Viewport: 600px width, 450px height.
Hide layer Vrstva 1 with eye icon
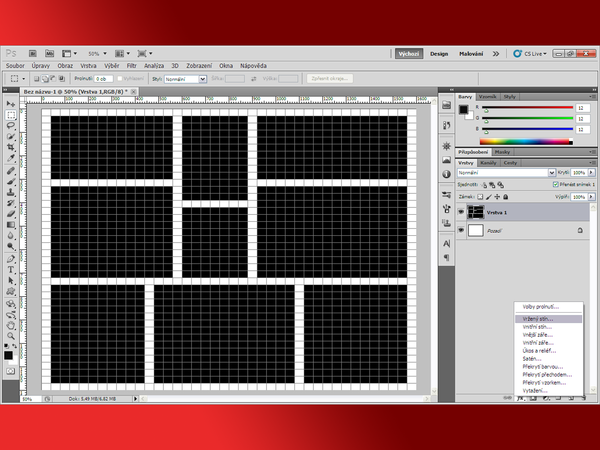pyautogui.click(x=461, y=212)
